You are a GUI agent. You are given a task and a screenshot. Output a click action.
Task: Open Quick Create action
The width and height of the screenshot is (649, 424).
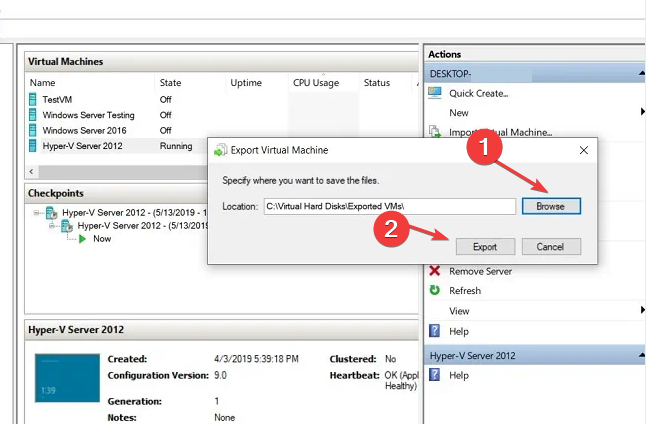(479, 94)
